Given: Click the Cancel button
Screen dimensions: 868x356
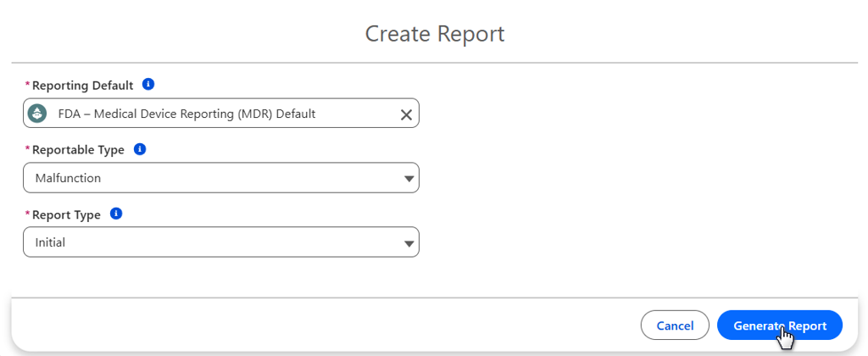Looking at the screenshot, I should click(x=675, y=325).
